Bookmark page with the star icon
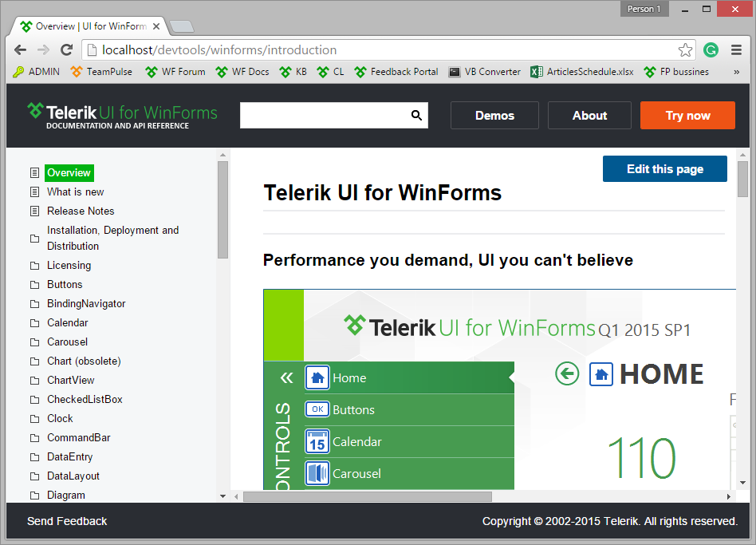756x545 pixels. click(685, 50)
